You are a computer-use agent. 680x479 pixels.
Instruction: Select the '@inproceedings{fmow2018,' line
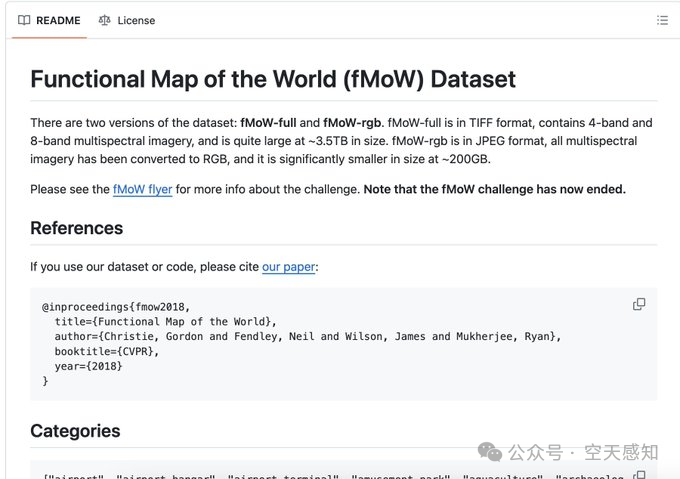[116, 307]
